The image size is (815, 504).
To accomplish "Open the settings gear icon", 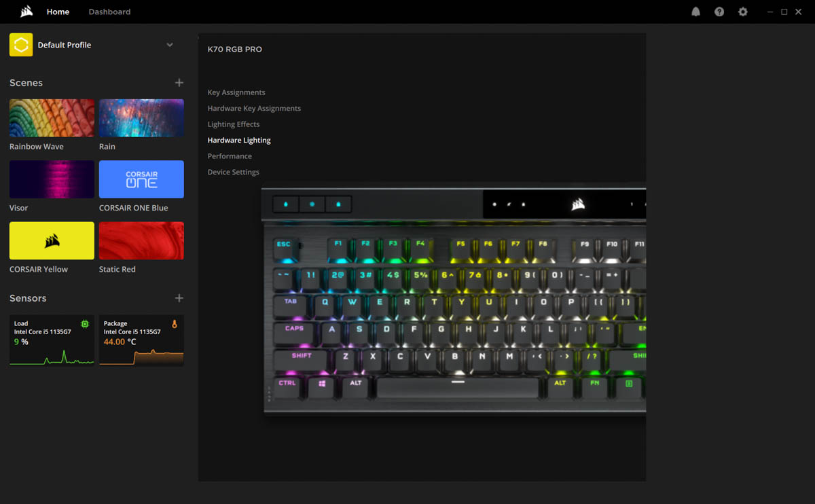I will coord(743,12).
